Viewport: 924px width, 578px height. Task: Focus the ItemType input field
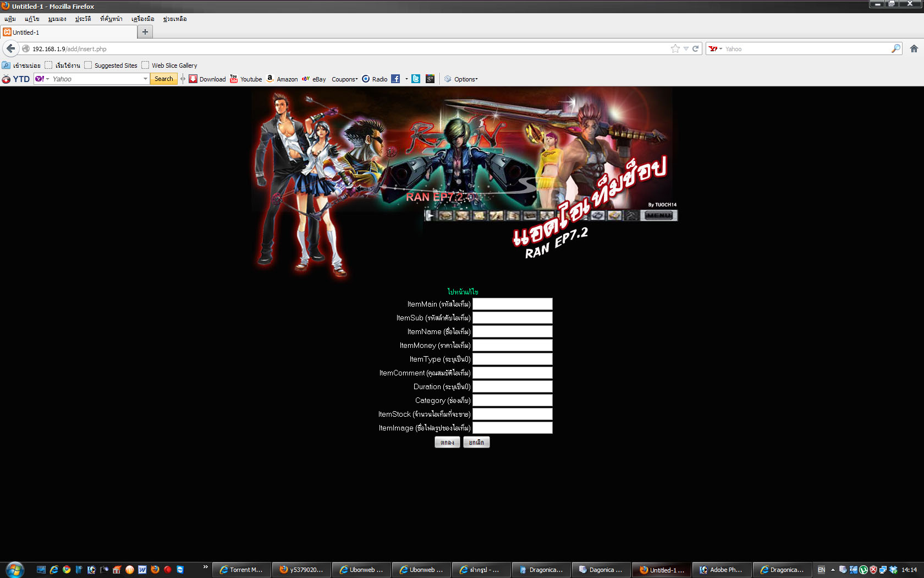pos(513,359)
